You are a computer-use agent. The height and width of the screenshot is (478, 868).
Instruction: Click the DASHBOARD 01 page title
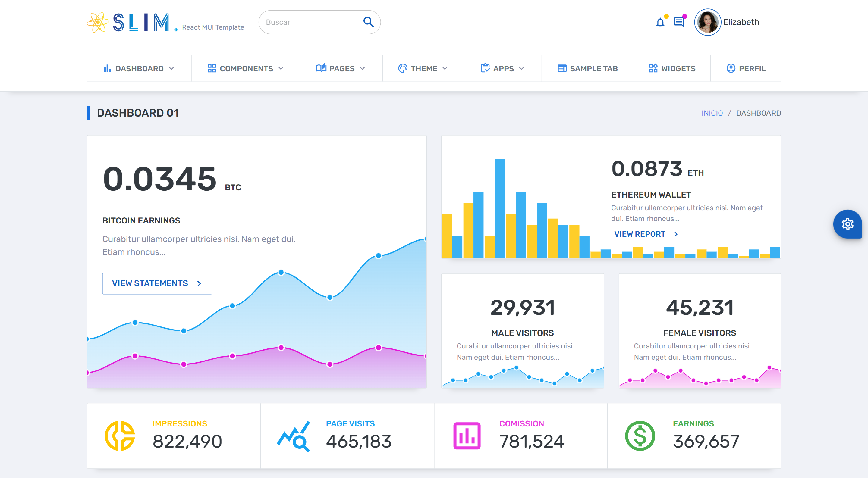(138, 113)
